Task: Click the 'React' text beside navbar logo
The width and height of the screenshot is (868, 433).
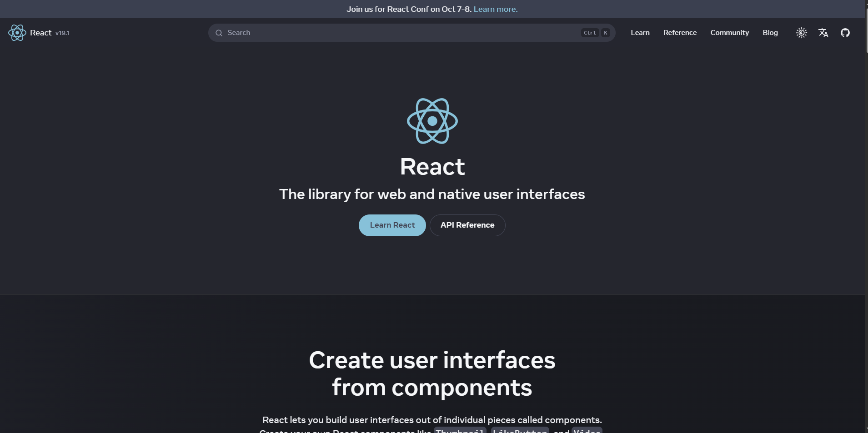Action: [41, 33]
